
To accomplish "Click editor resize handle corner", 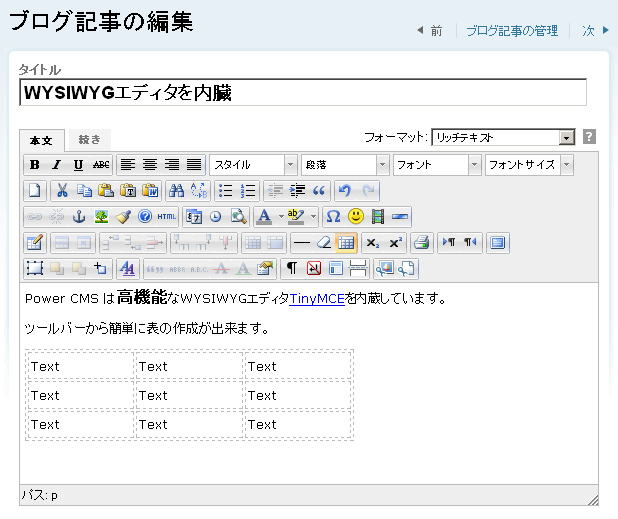I will tap(593, 500).
